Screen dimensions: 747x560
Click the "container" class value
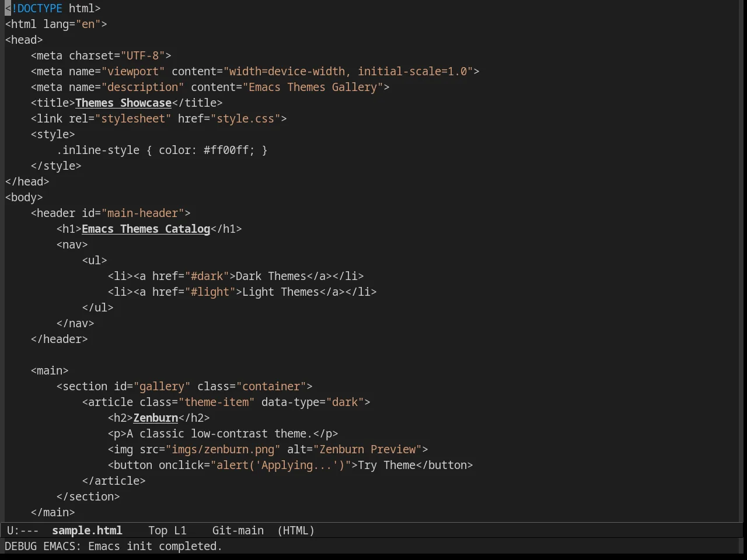coord(271,386)
